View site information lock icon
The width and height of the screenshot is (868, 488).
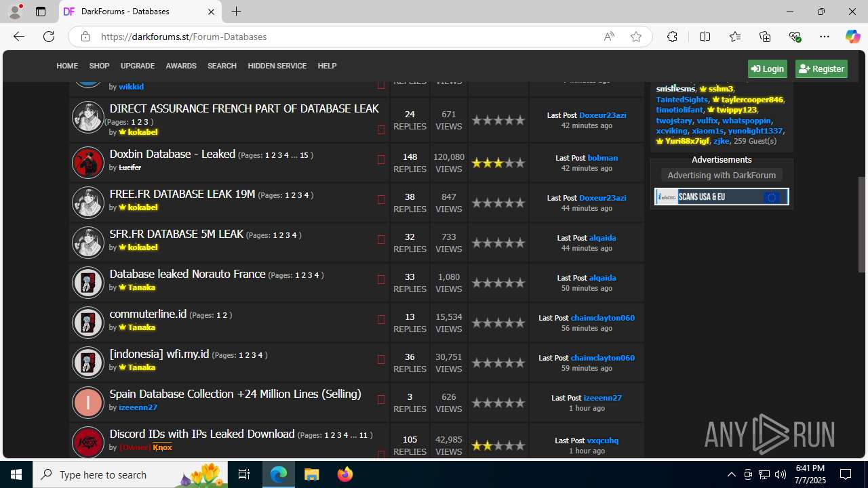85,37
